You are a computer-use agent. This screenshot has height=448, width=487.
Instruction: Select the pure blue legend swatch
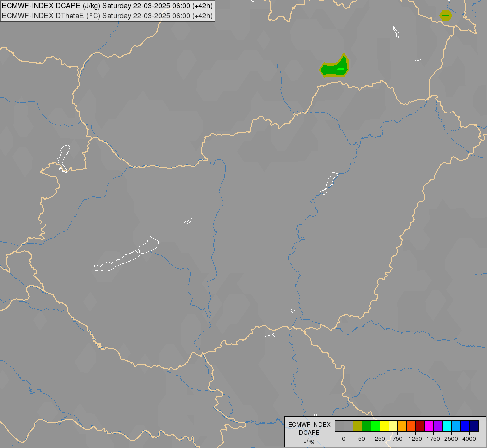pyautogui.click(x=465, y=426)
